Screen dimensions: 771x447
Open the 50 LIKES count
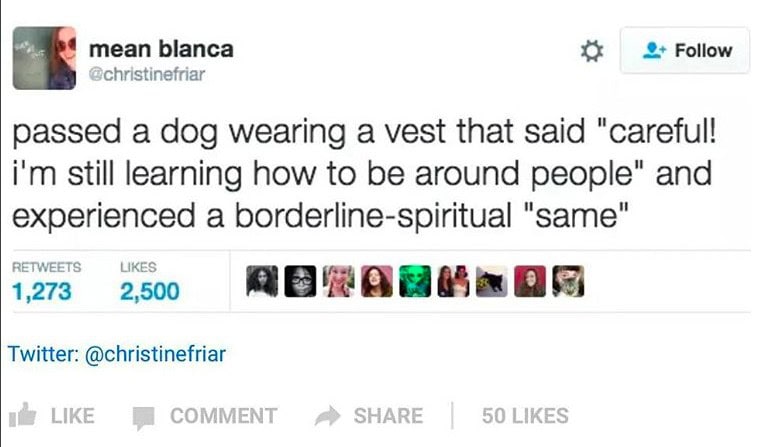coord(525,416)
